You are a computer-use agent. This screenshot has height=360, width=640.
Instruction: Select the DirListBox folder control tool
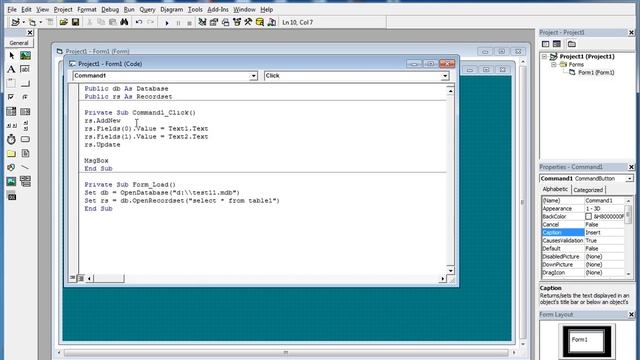(11, 153)
